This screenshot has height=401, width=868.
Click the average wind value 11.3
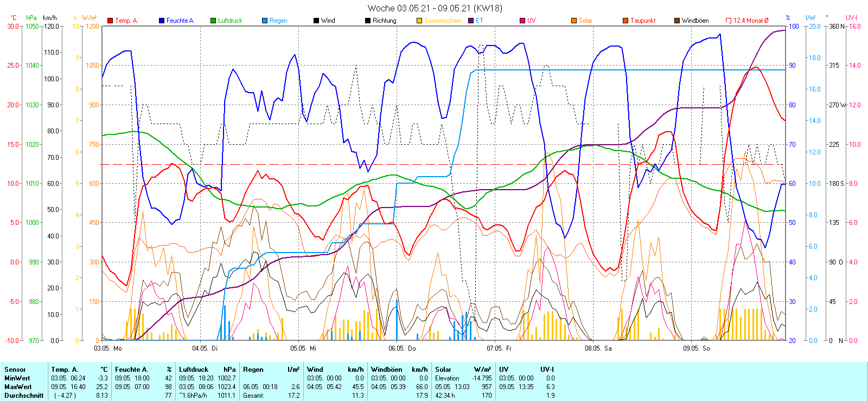click(x=358, y=396)
